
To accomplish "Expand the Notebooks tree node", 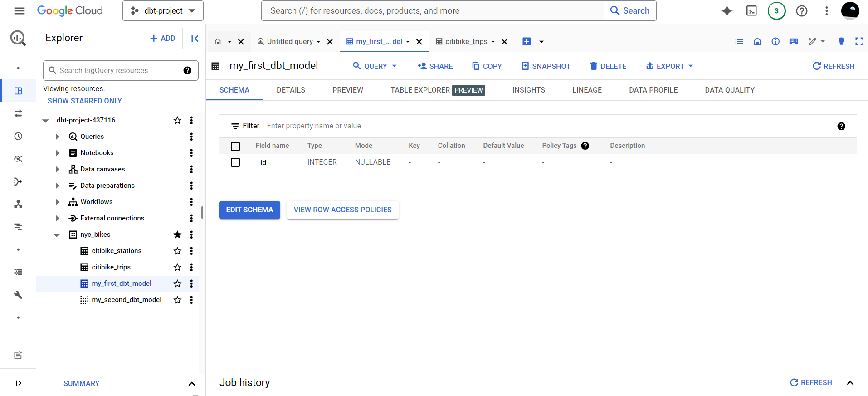I will click(x=57, y=153).
